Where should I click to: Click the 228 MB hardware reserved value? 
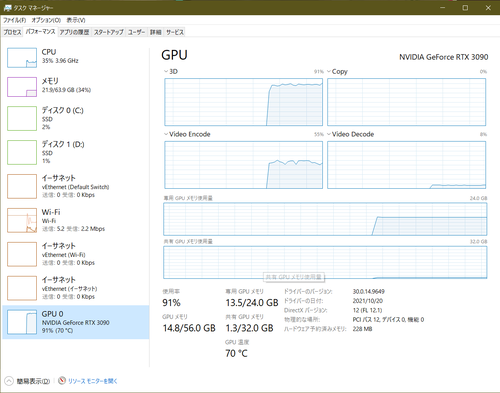[362, 329]
